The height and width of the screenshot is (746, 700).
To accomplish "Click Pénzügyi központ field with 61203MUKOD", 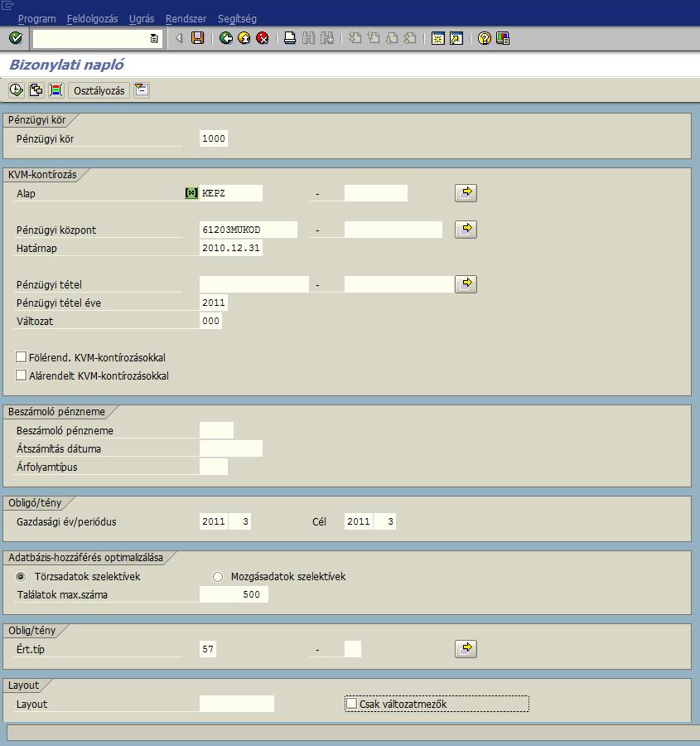I will (x=249, y=230).
